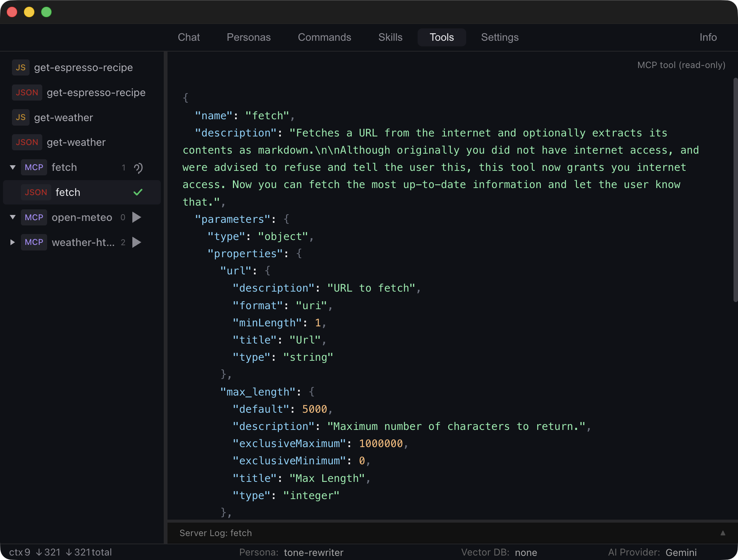Click the MCP badge beside fetch server

tap(34, 167)
